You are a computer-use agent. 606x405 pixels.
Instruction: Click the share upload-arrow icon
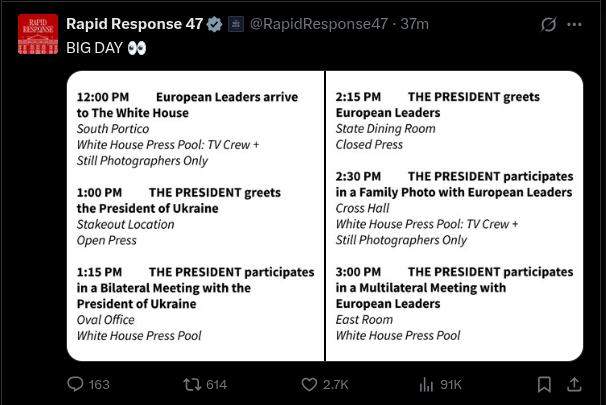575,384
